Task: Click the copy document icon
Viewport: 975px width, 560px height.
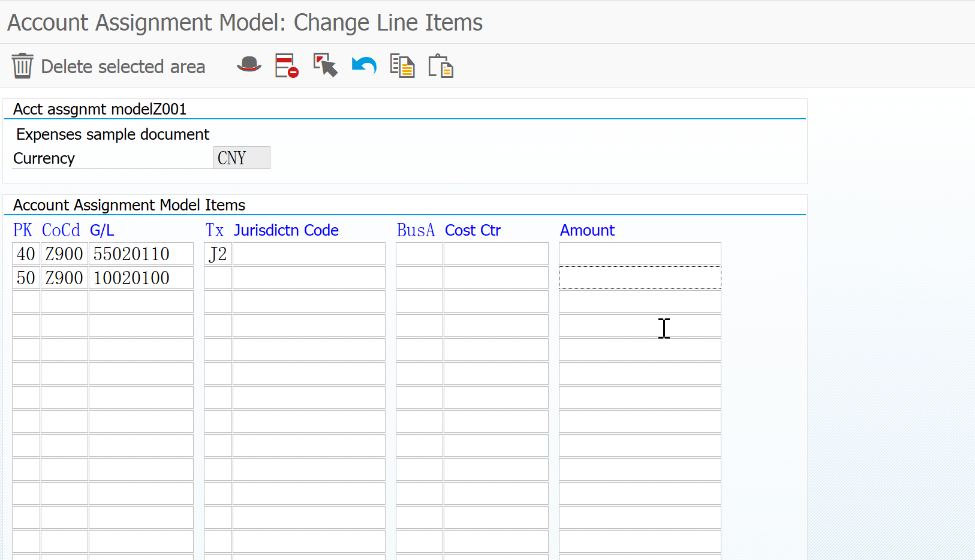Action: (x=402, y=66)
